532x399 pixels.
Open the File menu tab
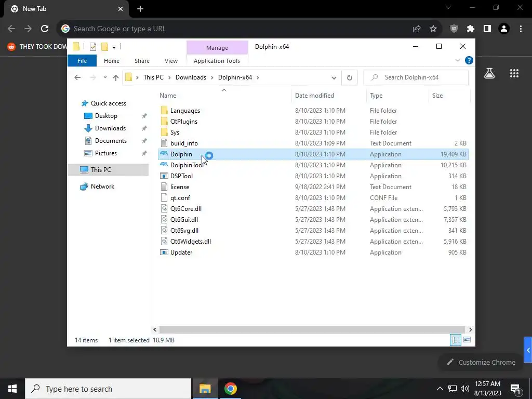pyautogui.click(x=82, y=61)
